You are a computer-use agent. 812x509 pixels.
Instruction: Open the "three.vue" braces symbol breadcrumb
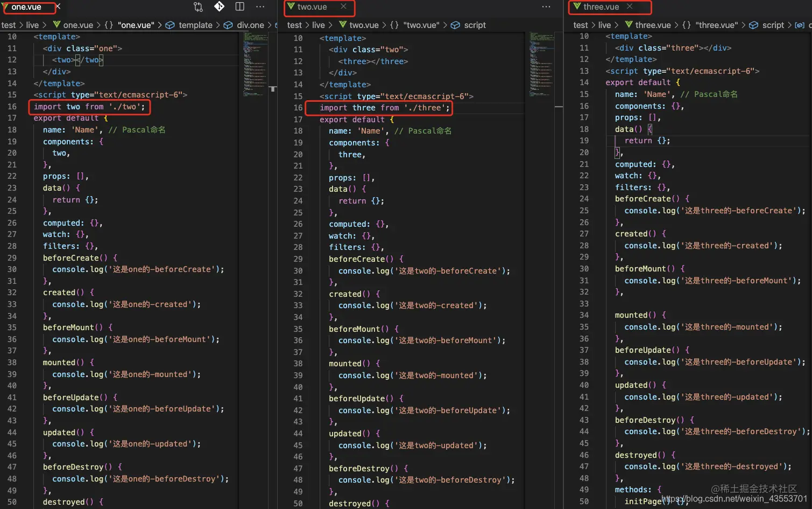(x=710, y=25)
